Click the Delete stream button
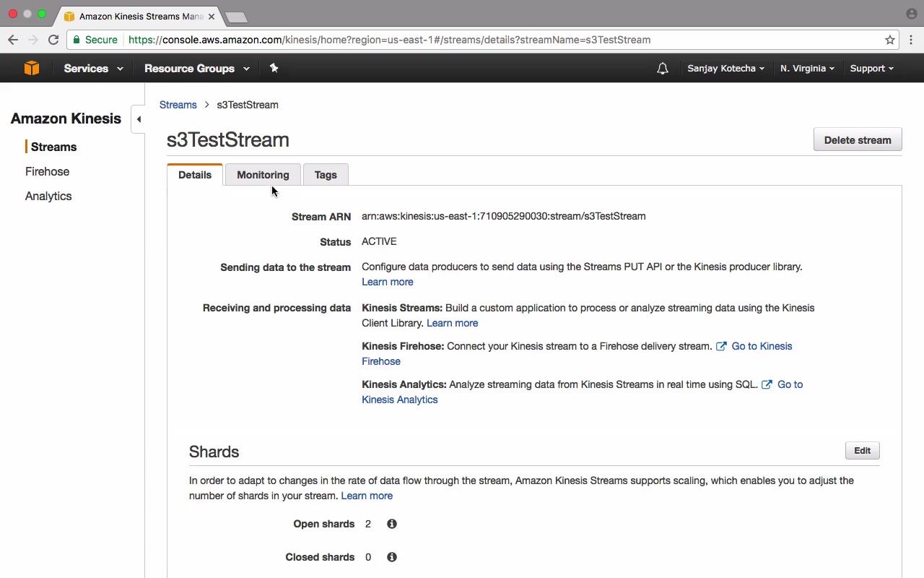 point(858,140)
